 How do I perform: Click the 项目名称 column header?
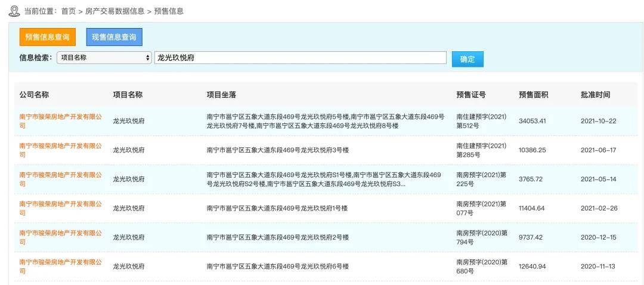(128, 95)
